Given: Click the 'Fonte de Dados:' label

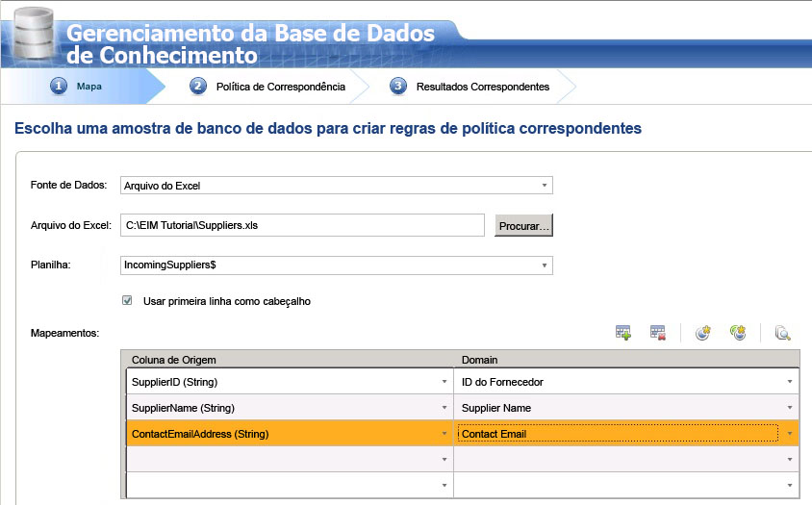Looking at the screenshot, I should 69,185.
